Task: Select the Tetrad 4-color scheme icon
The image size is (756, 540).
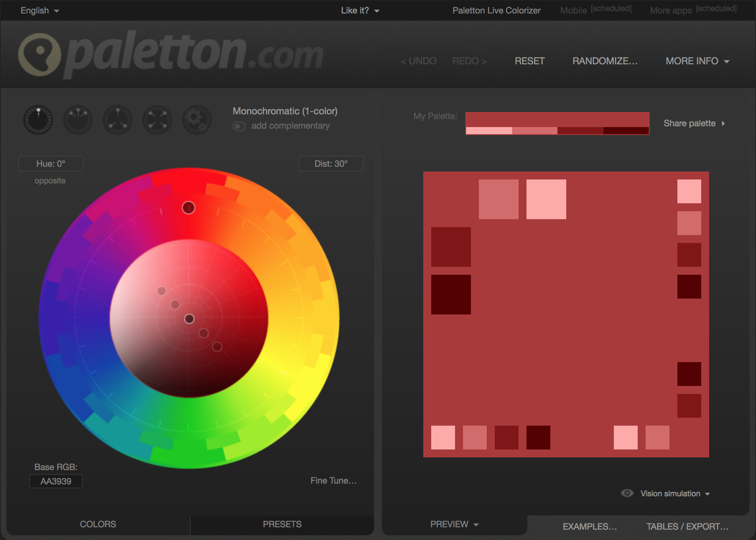Action: (x=157, y=120)
